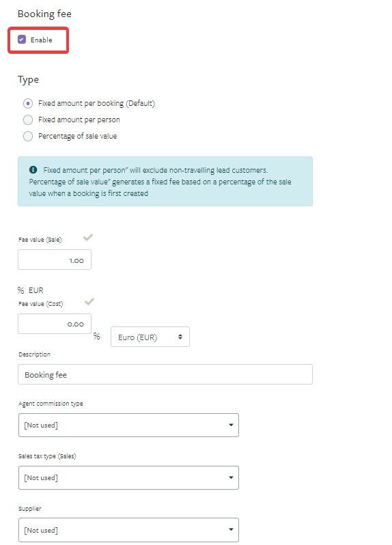Open Agent commission type dropdown

pos(128,425)
